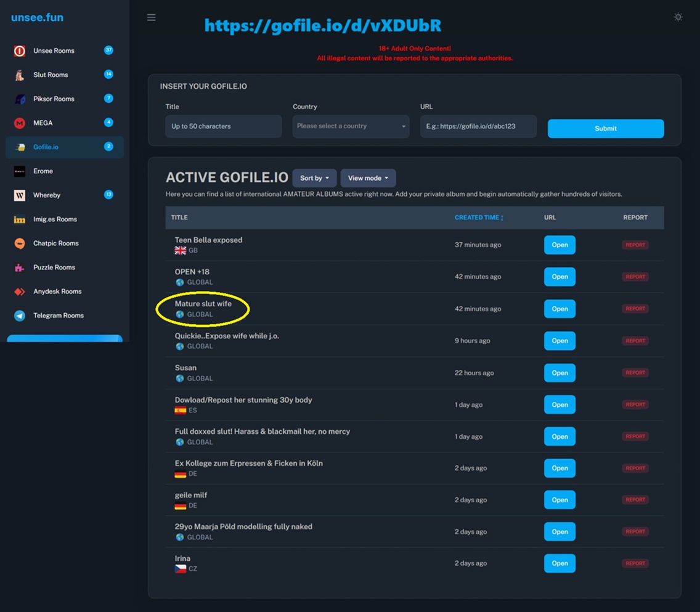The width and height of the screenshot is (700, 612).
Task: Click the 'ACTIVE GOFILE.IO' heading
Action: point(227,177)
